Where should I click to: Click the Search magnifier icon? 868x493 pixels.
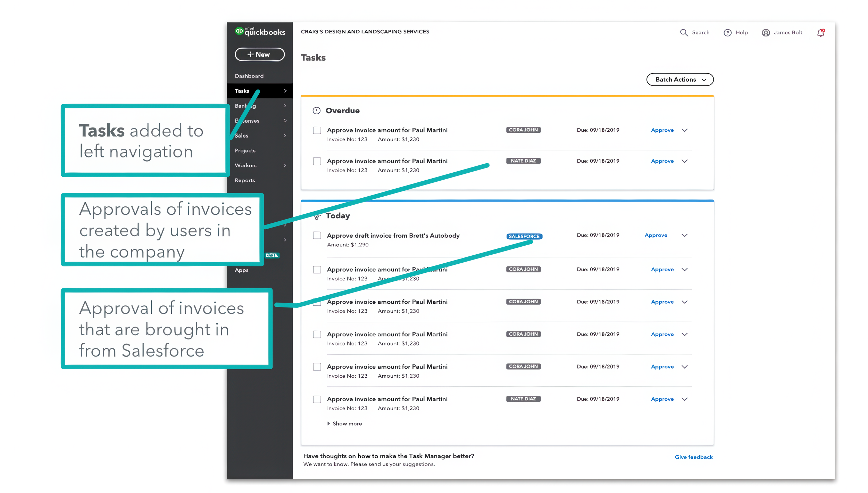coord(684,33)
